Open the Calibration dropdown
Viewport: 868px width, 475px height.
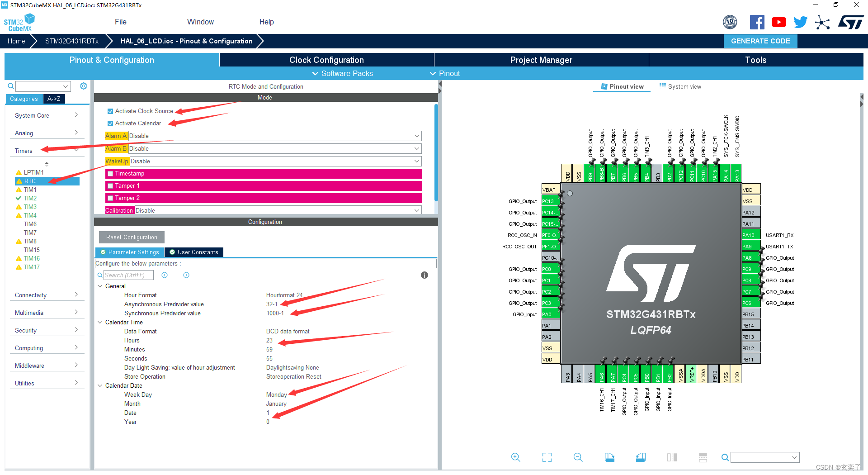tap(278, 211)
